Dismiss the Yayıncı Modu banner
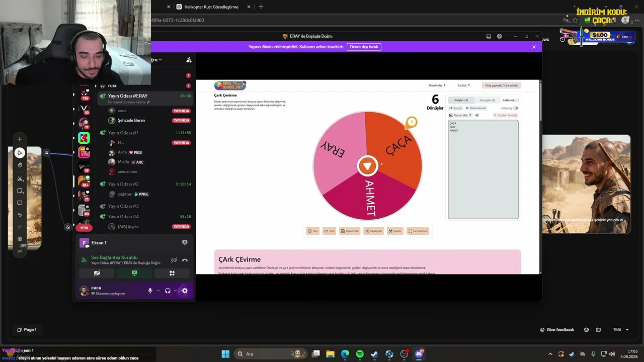The image size is (644, 362). coord(534,47)
